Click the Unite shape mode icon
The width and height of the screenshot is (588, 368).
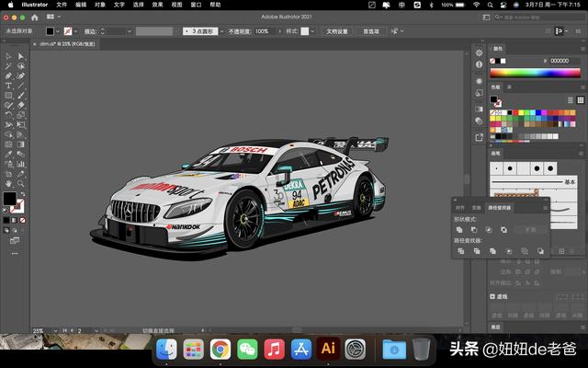tap(460, 230)
